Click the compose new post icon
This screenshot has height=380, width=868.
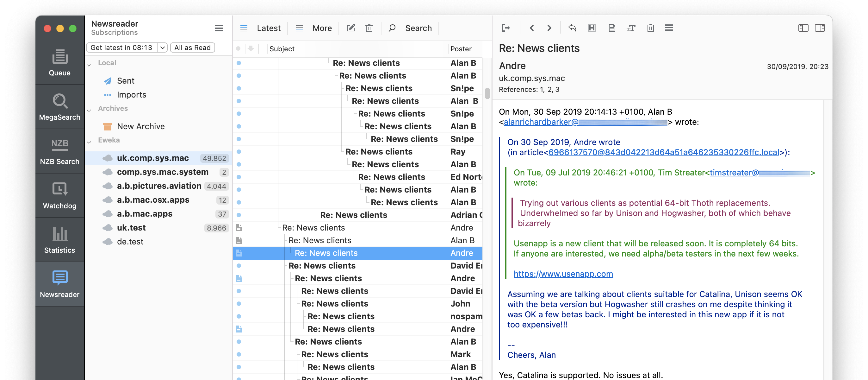click(x=351, y=28)
